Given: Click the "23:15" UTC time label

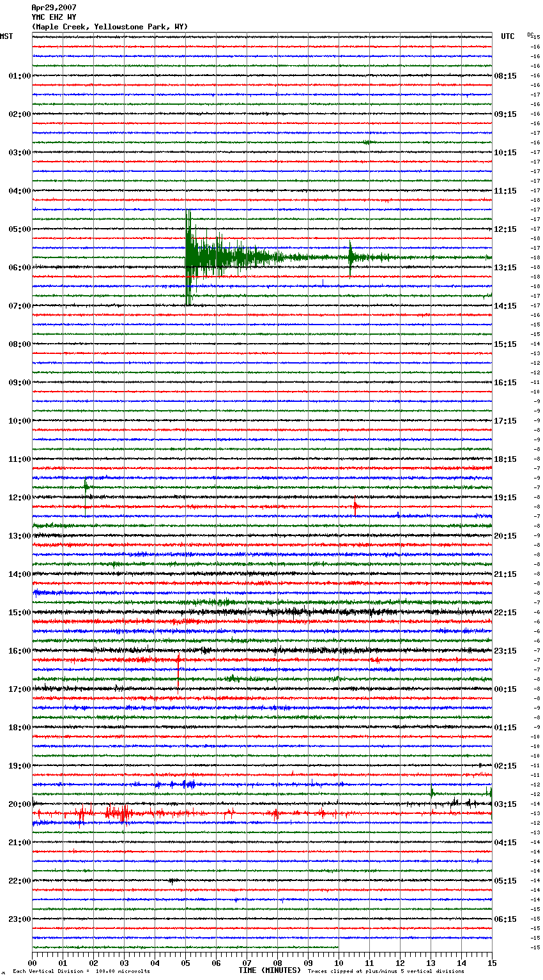Looking at the screenshot, I should (x=505, y=651).
